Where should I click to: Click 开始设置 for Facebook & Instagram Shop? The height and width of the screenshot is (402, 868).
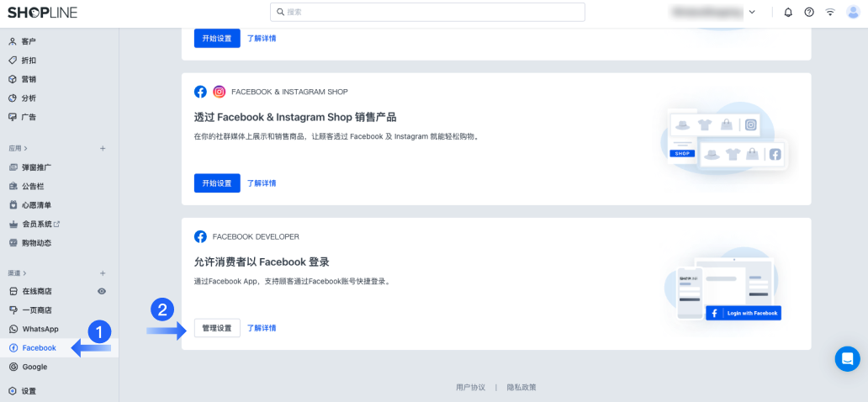pos(217,183)
